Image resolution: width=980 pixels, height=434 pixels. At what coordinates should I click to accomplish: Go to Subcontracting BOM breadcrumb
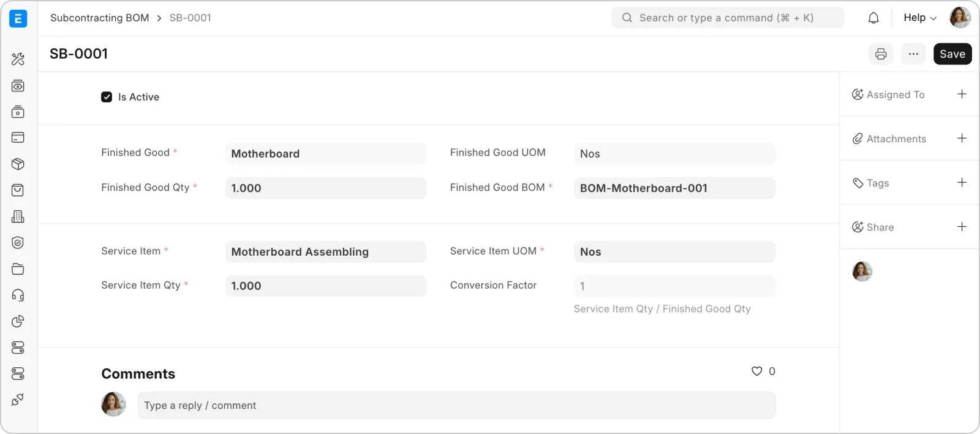[x=99, y=18]
